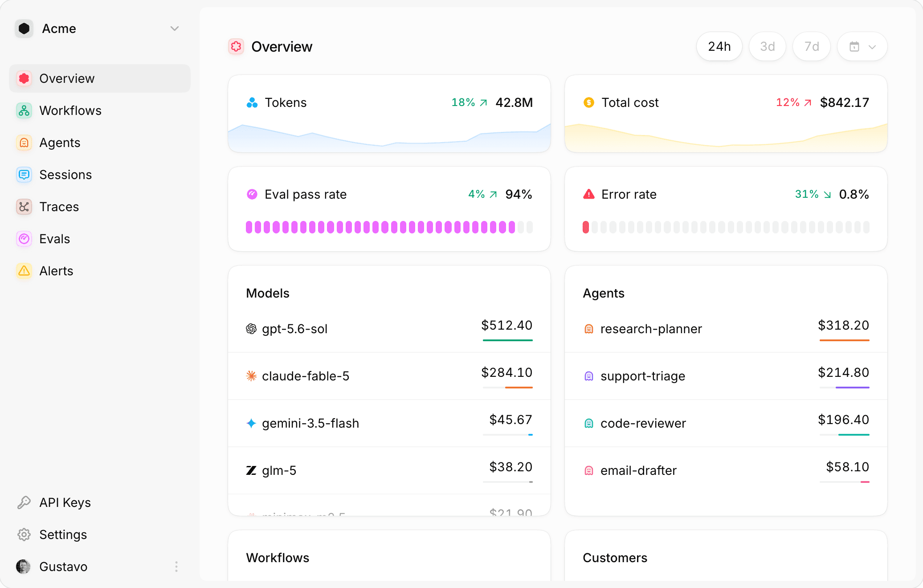923x588 pixels.
Task: Go to the Evals nav item label
Action: point(54,239)
